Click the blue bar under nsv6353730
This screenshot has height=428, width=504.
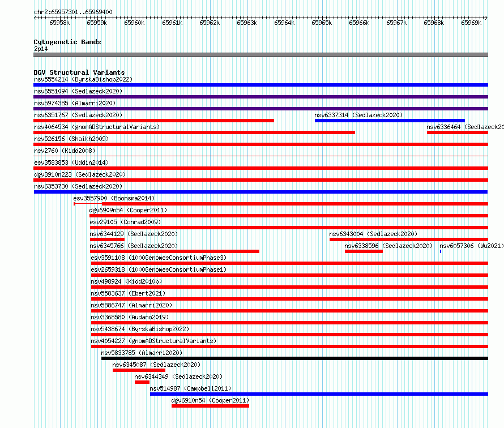[x=260, y=192]
